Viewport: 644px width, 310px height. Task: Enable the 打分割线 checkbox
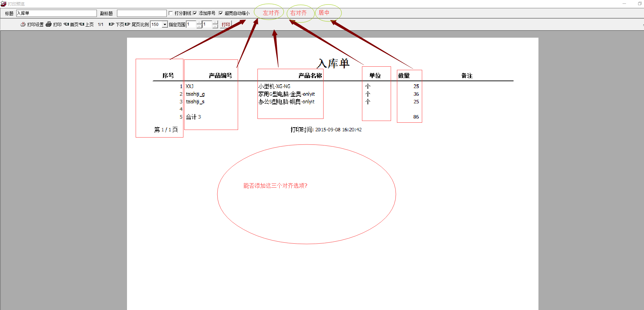point(171,13)
